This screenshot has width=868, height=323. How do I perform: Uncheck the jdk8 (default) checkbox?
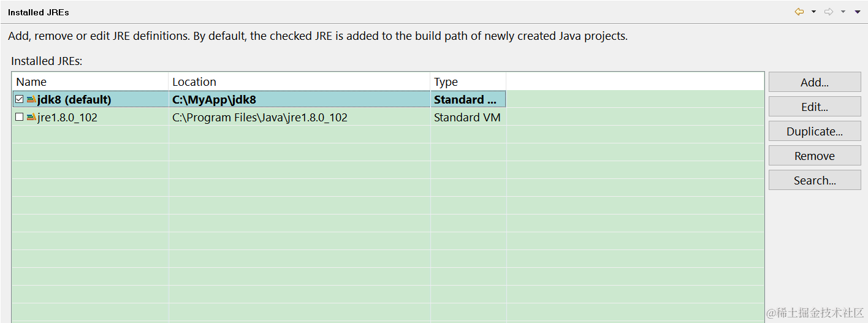click(x=19, y=99)
